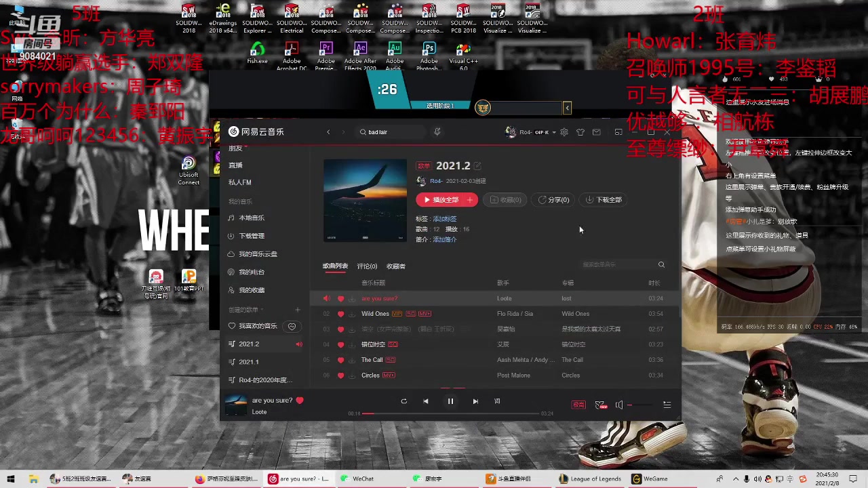
Task: Open settings gear icon in NetEase
Action: [x=564, y=132]
